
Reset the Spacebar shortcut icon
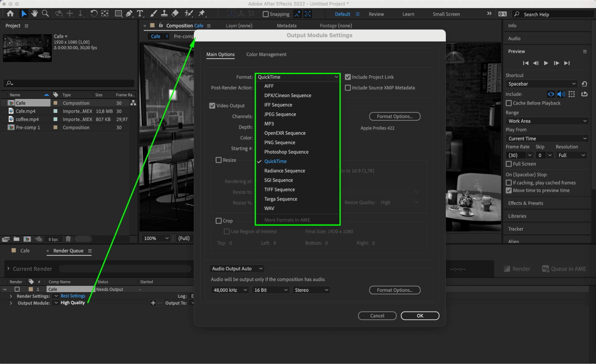coord(584,84)
